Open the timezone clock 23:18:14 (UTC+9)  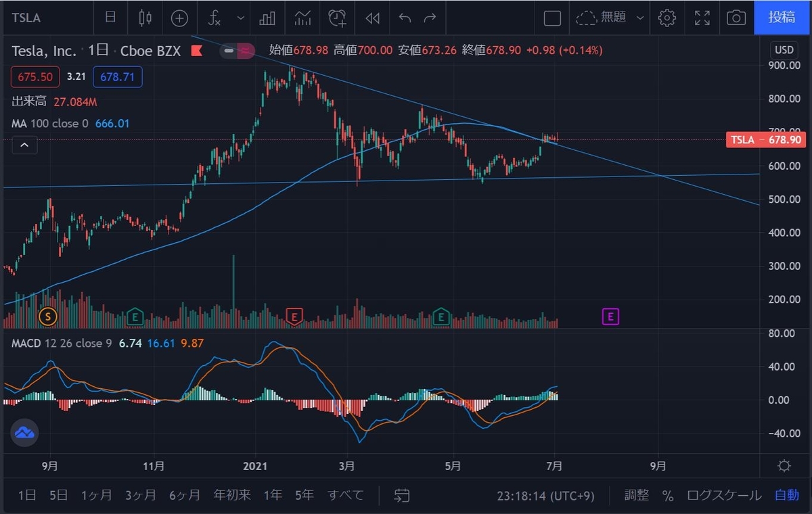coord(545,496)
